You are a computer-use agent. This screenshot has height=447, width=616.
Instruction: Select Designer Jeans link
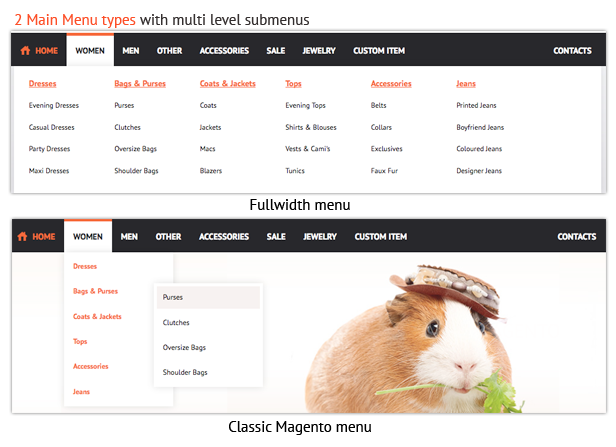coord(479,171)
